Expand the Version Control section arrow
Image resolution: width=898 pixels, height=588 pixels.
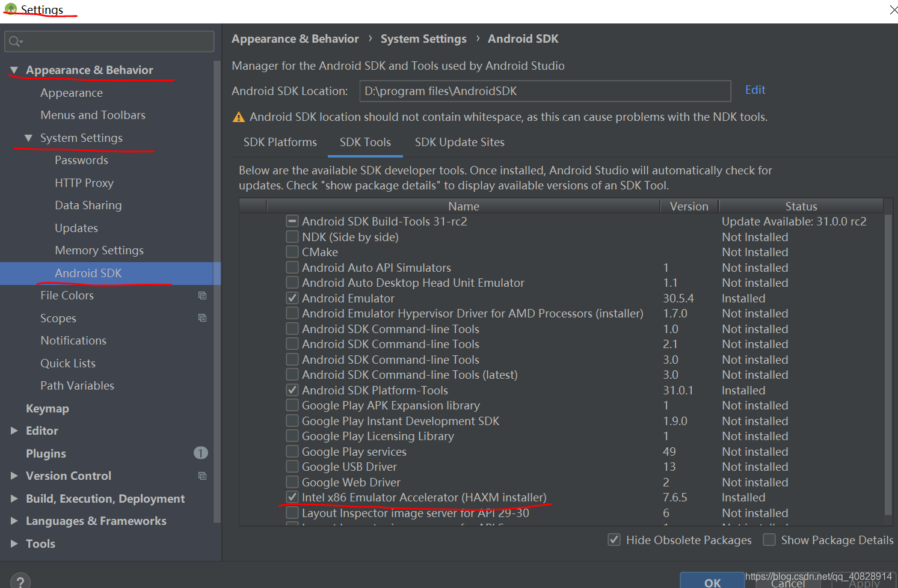[x=14, y=476]
